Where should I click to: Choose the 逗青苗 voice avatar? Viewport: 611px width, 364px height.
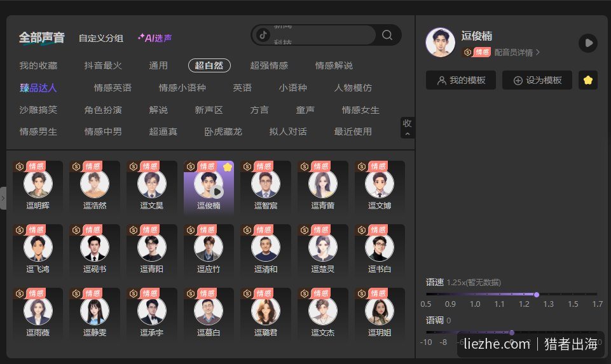[x=322, y=184]
